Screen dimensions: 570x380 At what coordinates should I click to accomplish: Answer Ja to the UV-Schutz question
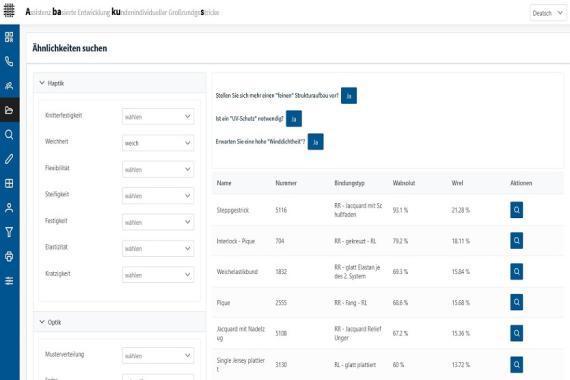(294, 119)
